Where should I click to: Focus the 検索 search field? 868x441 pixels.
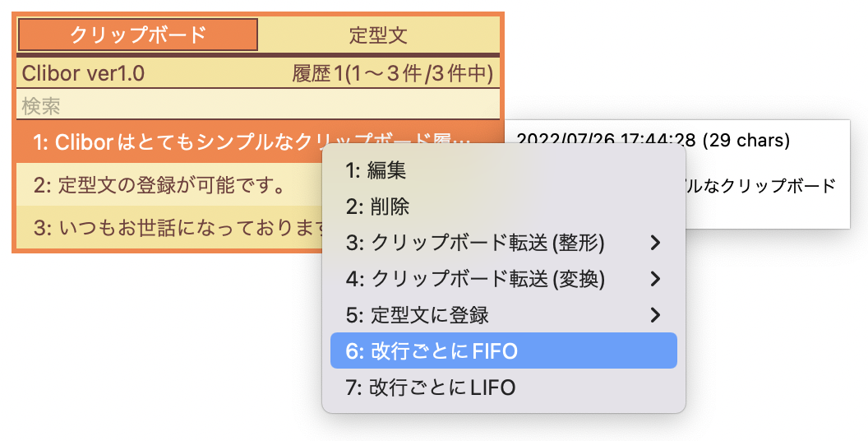click(x=258, y=106)
